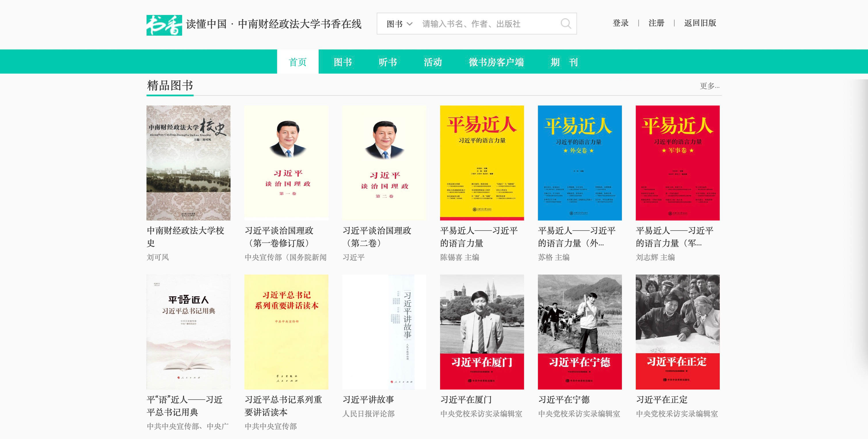The image size is (868, 439).
Task: Click the 更多... link for 精品图书
Action: (x=709, y=86)
